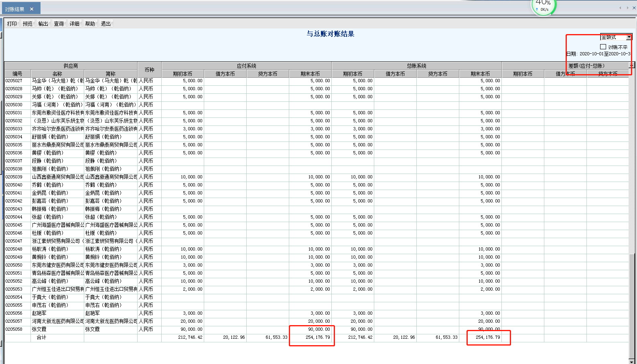Select row 0205055 申茂右 name cell
This screenshot has width=637, height=364.
pos(57,305)
